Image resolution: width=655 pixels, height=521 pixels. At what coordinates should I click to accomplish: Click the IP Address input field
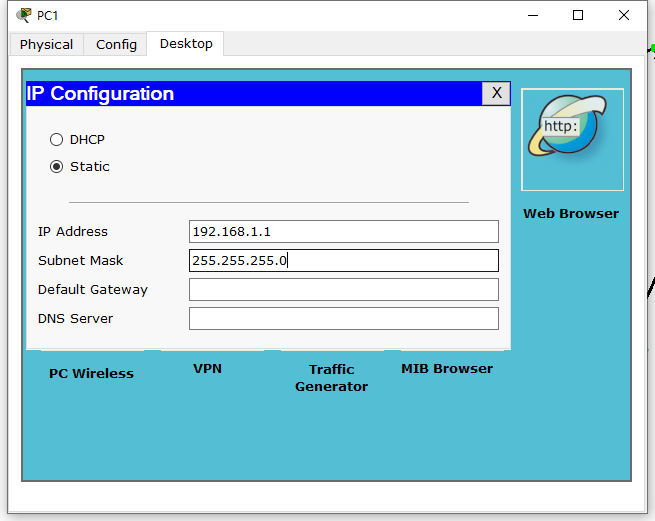(x=344, y=231)
